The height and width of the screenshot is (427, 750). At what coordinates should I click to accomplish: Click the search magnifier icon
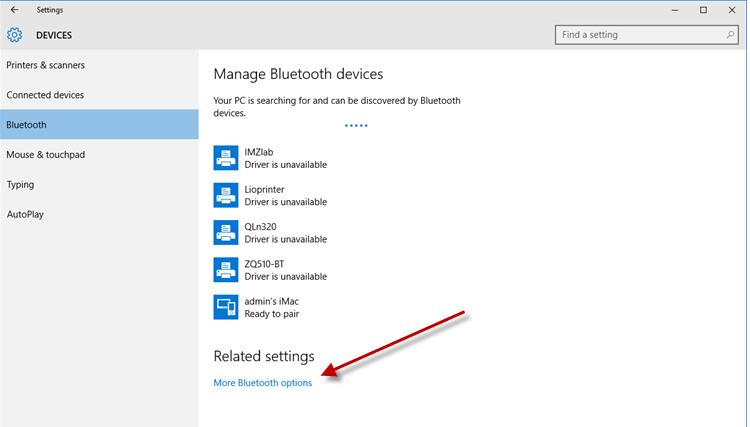click(730, 35)
